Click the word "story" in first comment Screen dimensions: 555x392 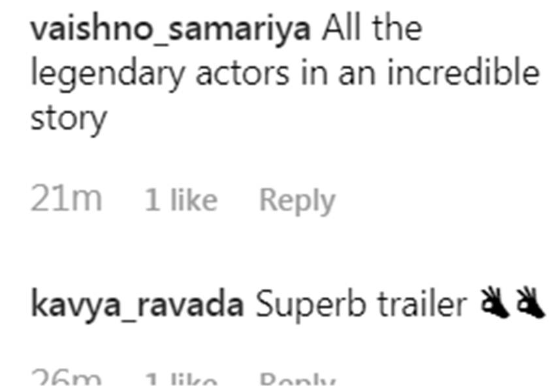(68, 119)
